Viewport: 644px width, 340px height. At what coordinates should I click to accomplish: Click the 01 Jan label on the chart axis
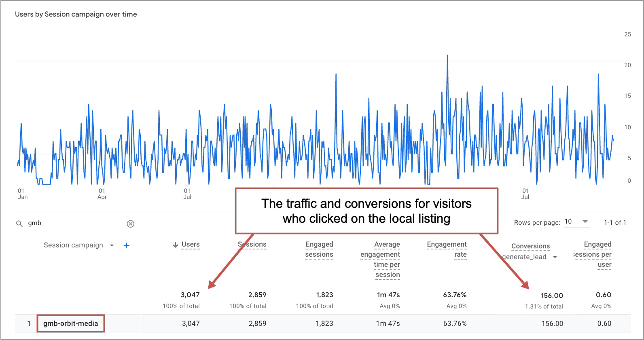pos(23,194)
